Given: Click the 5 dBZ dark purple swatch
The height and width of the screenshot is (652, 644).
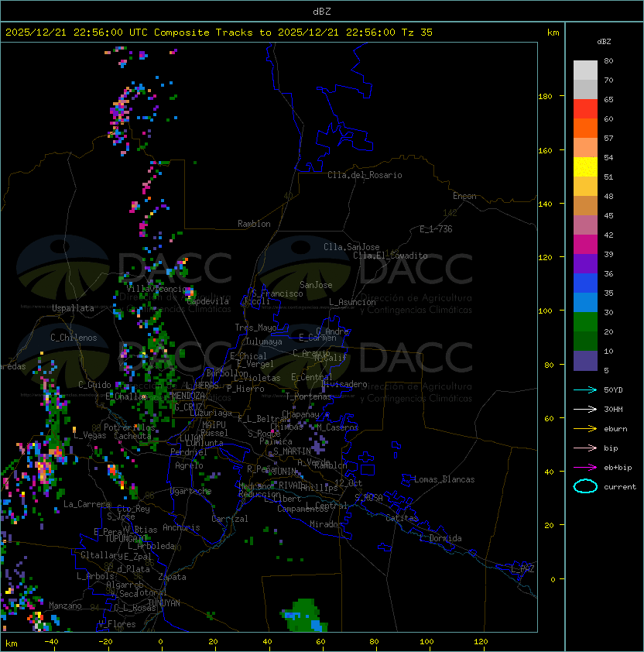Looking at the screenshot, I should point(585,361).
